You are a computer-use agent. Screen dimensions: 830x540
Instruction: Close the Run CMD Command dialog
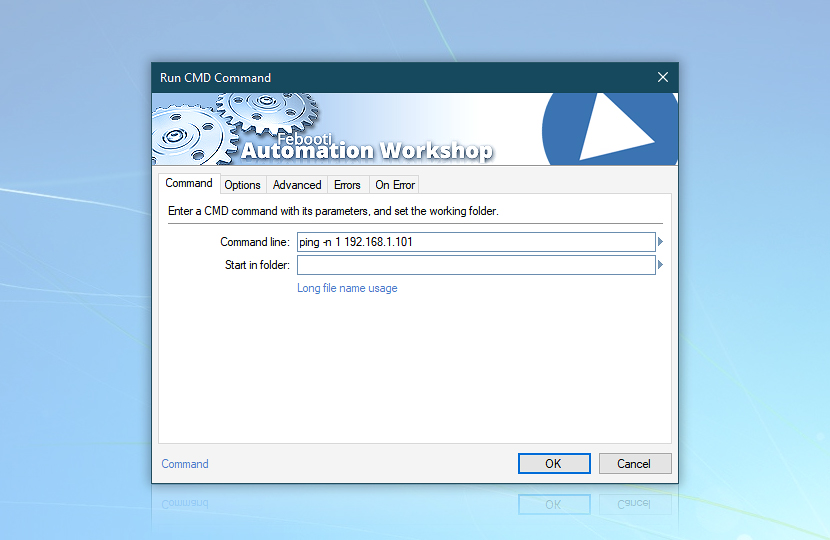click(x=663, y=77)
